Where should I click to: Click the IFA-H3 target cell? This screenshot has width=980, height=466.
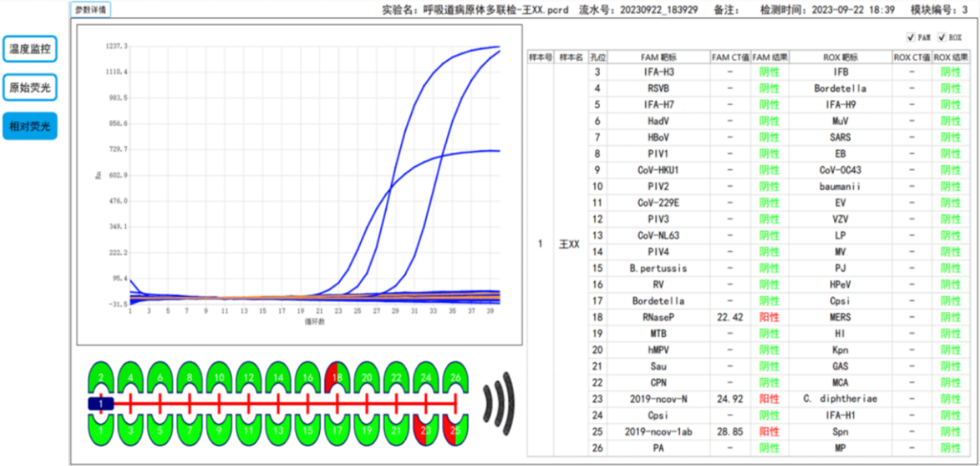pos(659,72)
